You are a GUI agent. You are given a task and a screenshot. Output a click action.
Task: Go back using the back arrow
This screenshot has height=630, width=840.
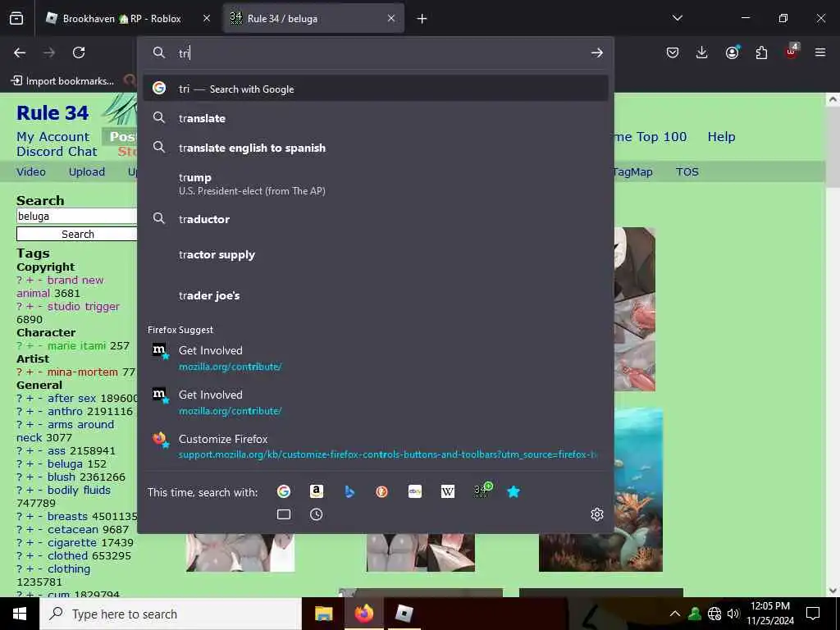point(20,52)
